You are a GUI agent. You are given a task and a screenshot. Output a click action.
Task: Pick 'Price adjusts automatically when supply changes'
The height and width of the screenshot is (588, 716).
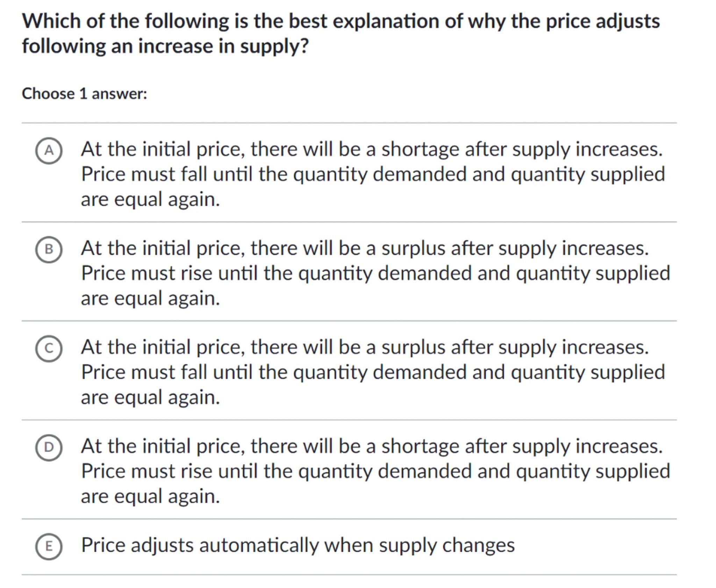point(298,545)
